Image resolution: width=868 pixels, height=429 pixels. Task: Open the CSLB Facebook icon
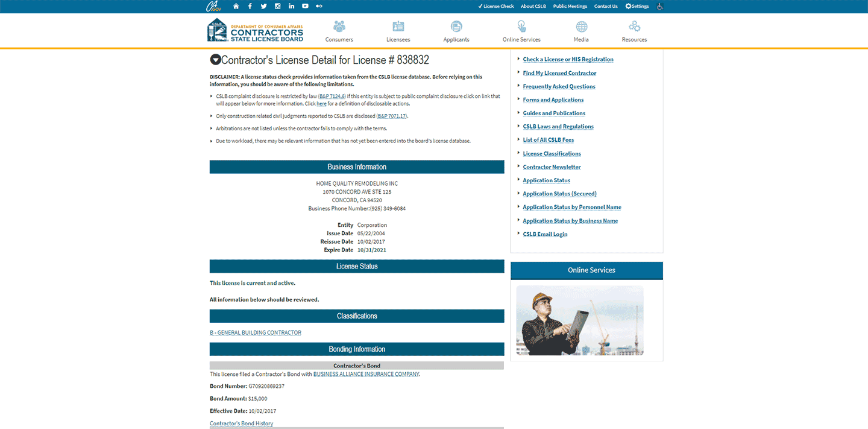[250, 6]
